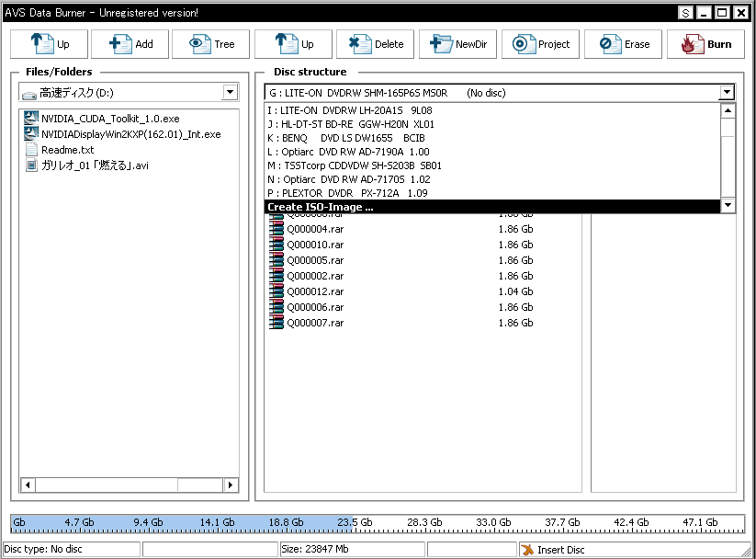The image size is (756, 559).
Task: Click the 33.0 Gb capacity marker
Action: [x=493, y=522]
